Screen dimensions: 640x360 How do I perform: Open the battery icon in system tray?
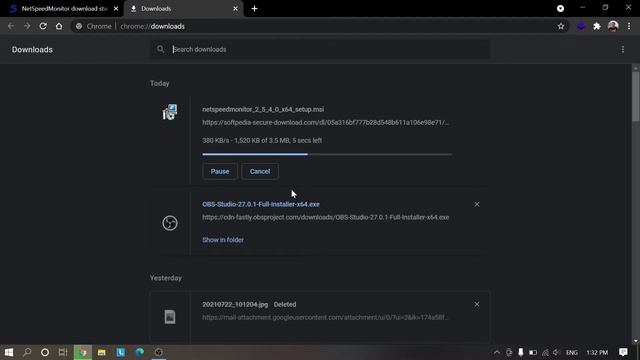[533, 352]
